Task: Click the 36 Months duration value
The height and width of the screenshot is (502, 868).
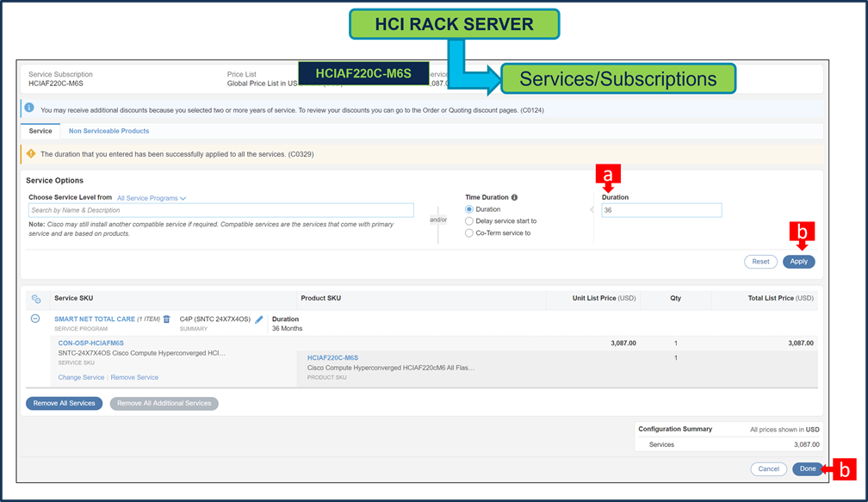Action: [288, 329]
